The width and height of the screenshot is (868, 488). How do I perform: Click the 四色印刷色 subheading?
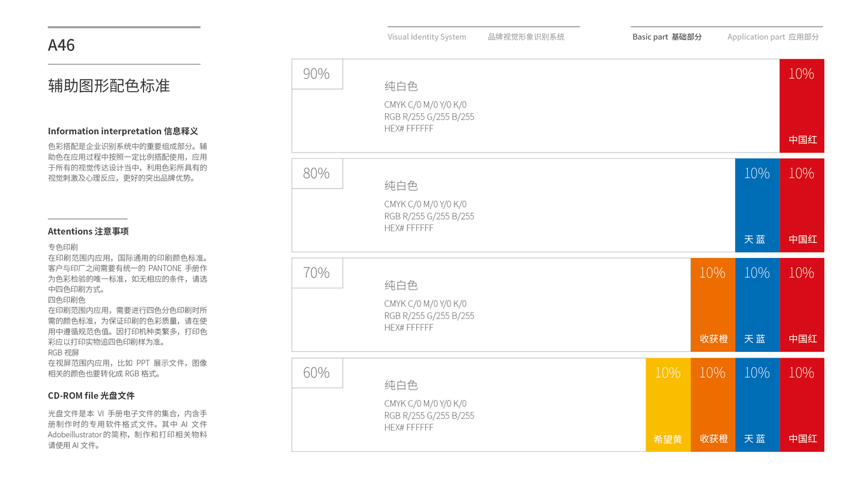click(67, 300)
